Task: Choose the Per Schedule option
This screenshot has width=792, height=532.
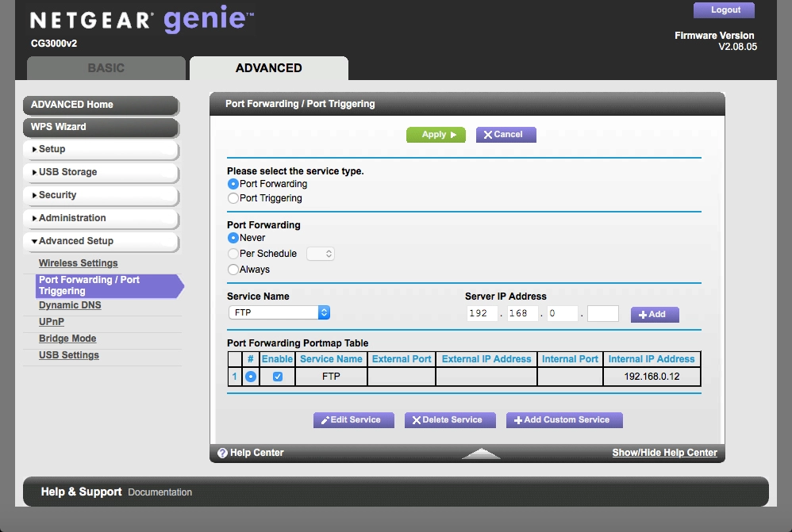Action: [x=233, y=254]
